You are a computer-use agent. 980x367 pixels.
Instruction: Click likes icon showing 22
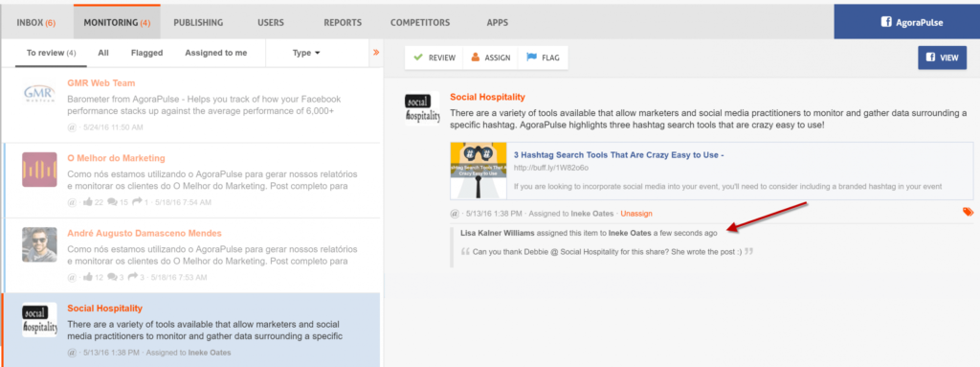pos(88,201)
